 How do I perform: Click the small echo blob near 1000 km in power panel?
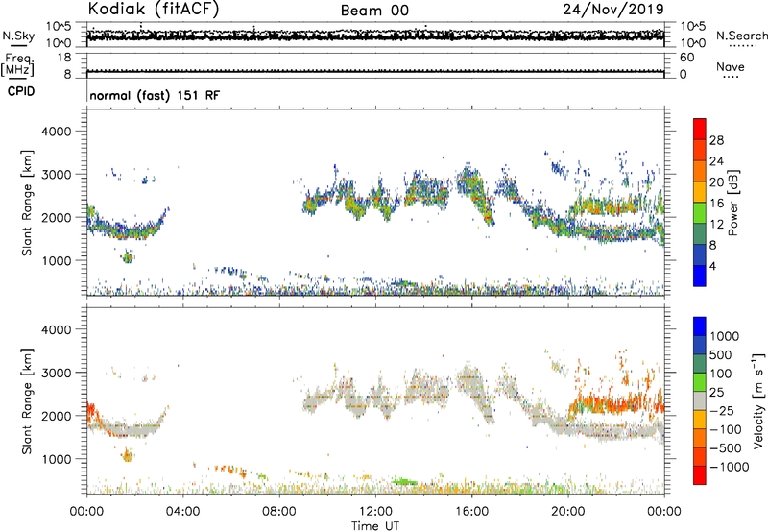click(x=128, y=256)
